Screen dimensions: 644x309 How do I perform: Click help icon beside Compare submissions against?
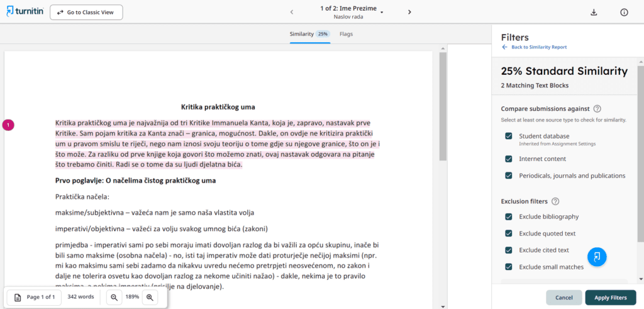597,109
